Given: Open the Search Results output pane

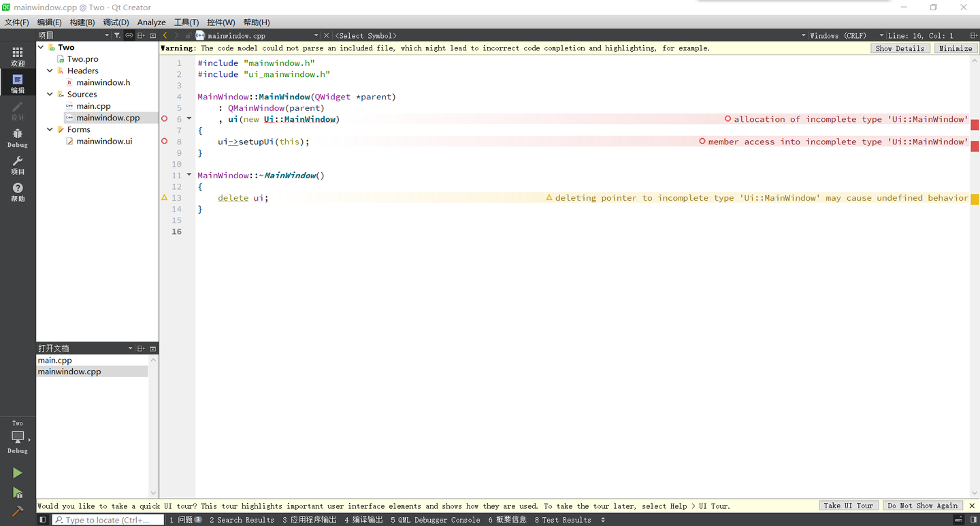Looking at the screenshot, I should point(241,520).
